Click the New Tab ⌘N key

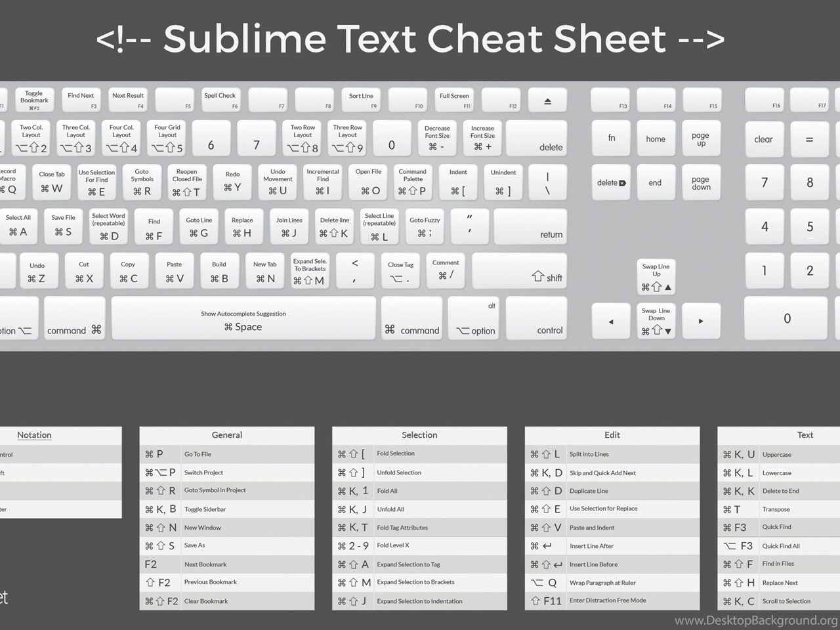[265, 271]
